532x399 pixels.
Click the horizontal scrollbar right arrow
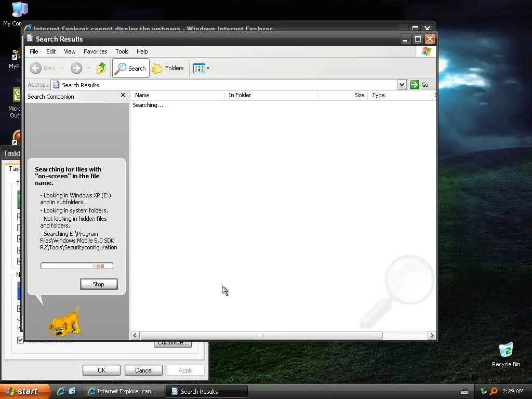coord(432,336)
